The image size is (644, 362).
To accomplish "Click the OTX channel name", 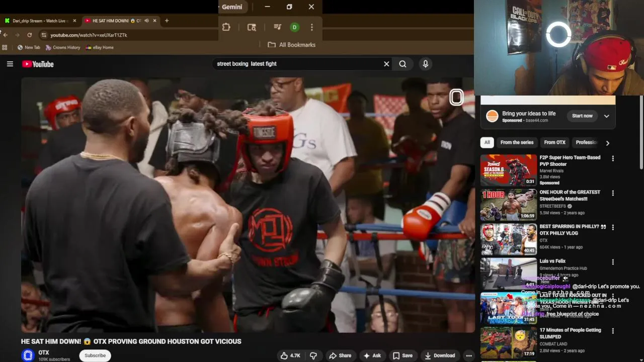I will coord(43,353).
